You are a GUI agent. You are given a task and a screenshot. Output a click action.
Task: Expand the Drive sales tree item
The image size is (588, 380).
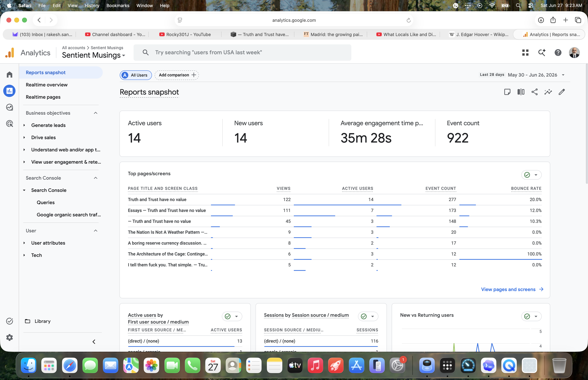coord(24,137)
